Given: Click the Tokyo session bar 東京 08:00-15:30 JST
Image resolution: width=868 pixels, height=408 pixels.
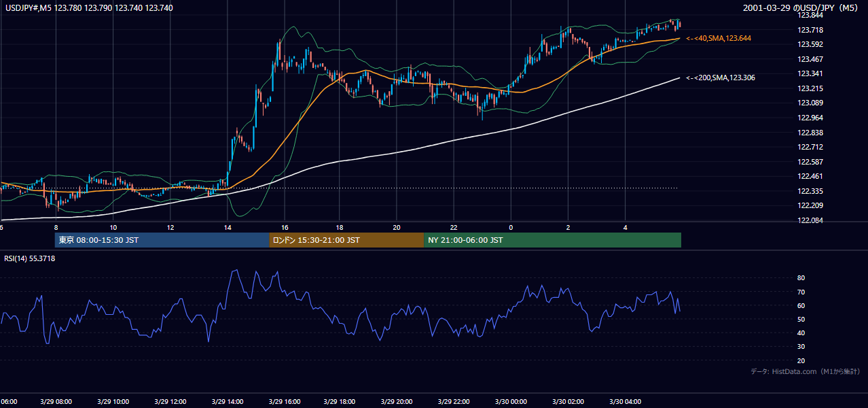Looking at the screenshot, I should coord(162,240).
